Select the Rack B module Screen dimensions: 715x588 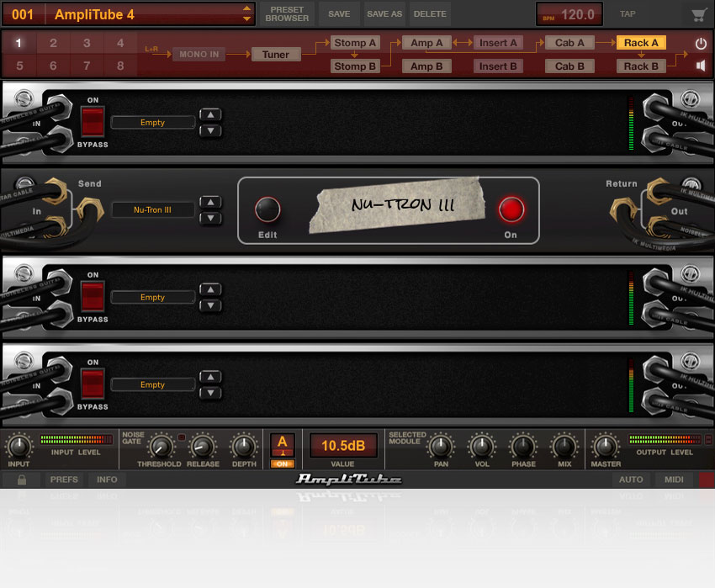click(x=641, y=66)
